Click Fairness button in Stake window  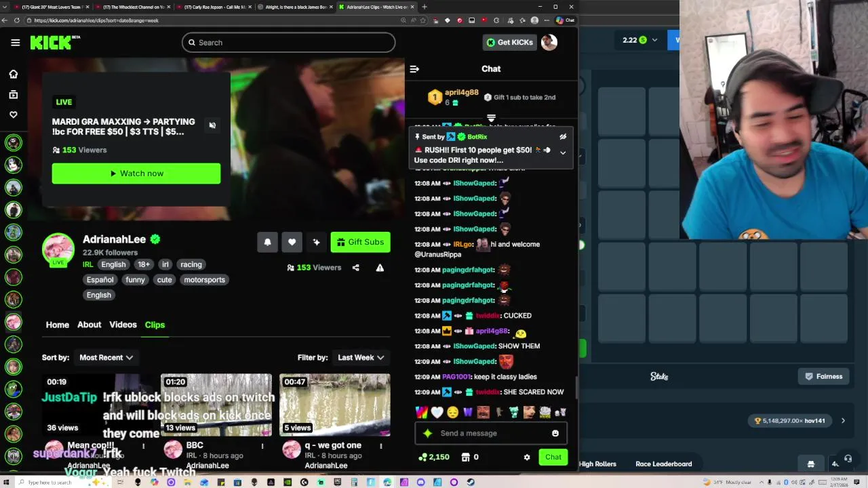click(x=823, y=376)
